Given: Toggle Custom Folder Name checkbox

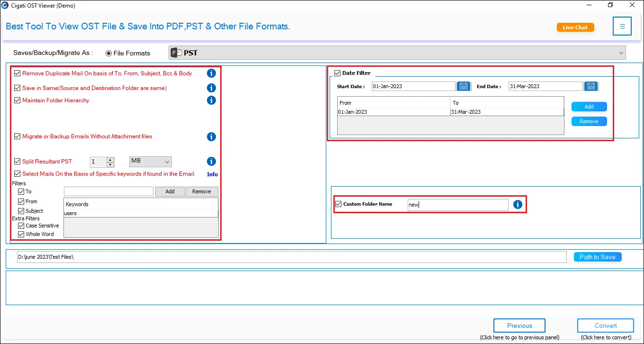Looking at the screenshot, I should click(338, 204).
